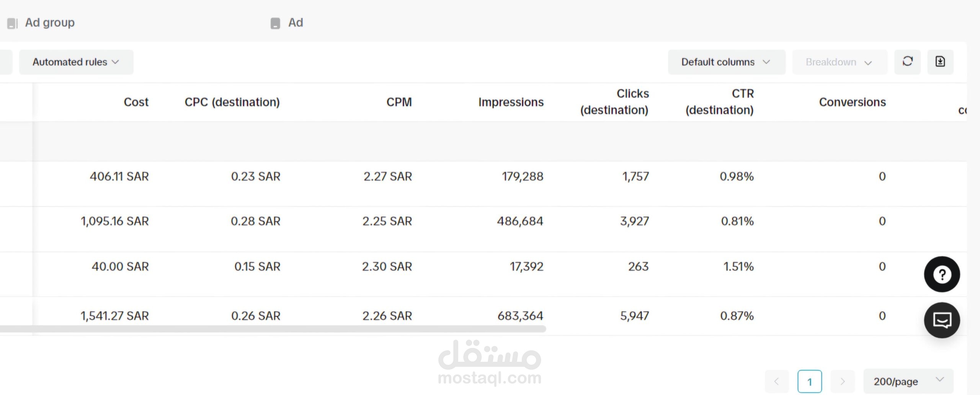The image size is (980, 395).
Task: Click the Ad group tab icon
Action: click(x=12, y=23)
